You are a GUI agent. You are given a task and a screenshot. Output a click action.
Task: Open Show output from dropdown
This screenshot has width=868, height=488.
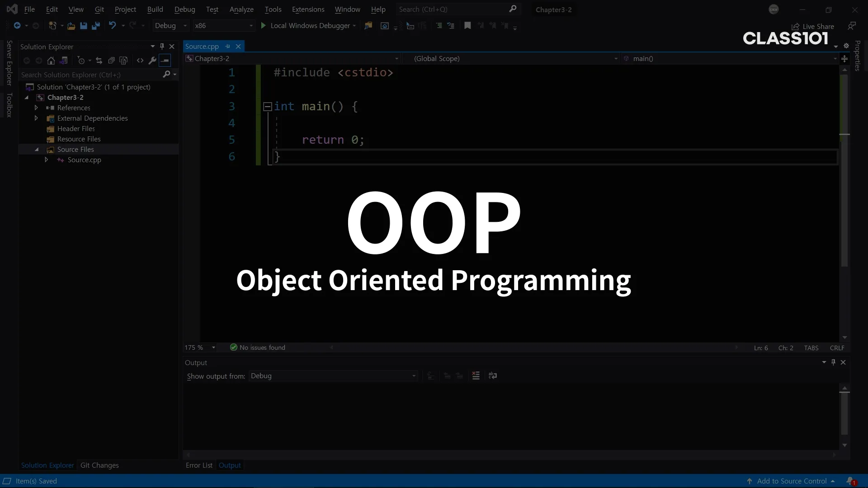(x=333, y=376)
